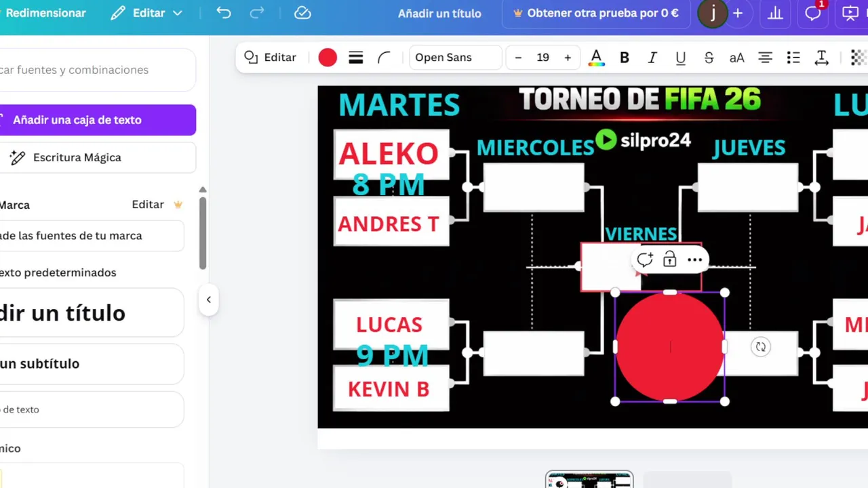Click the font size field showing 19

point(542,58)
